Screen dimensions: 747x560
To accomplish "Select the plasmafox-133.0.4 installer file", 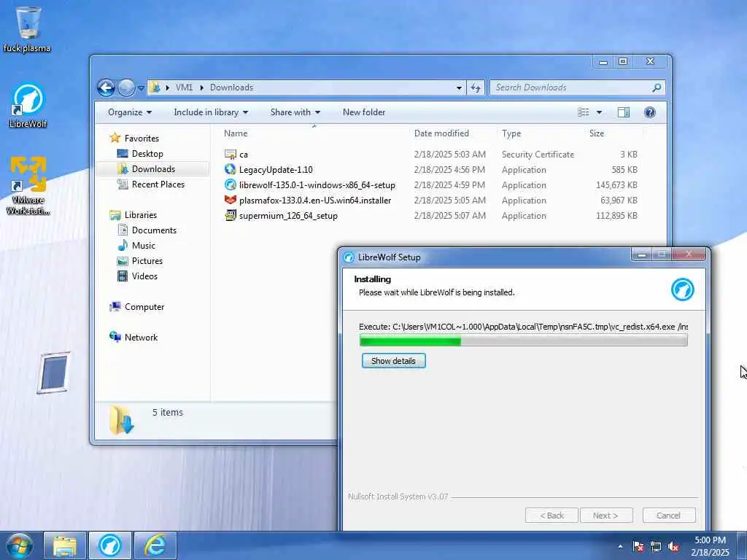I will [x=430, y=200].
